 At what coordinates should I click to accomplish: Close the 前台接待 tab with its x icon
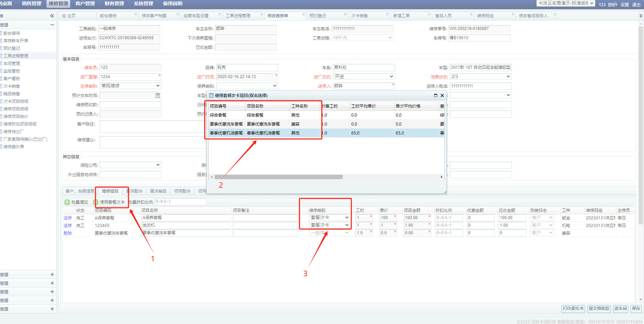pos(136,14)
